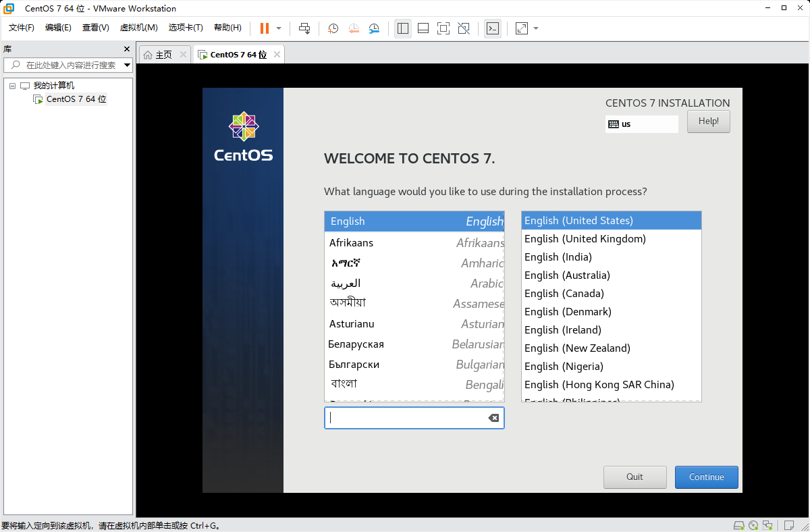Image resolution: width=810 pixels, height=532 pixels.
Task: Toggle the library sidebar view icon
Action: [x=403, y=28]
